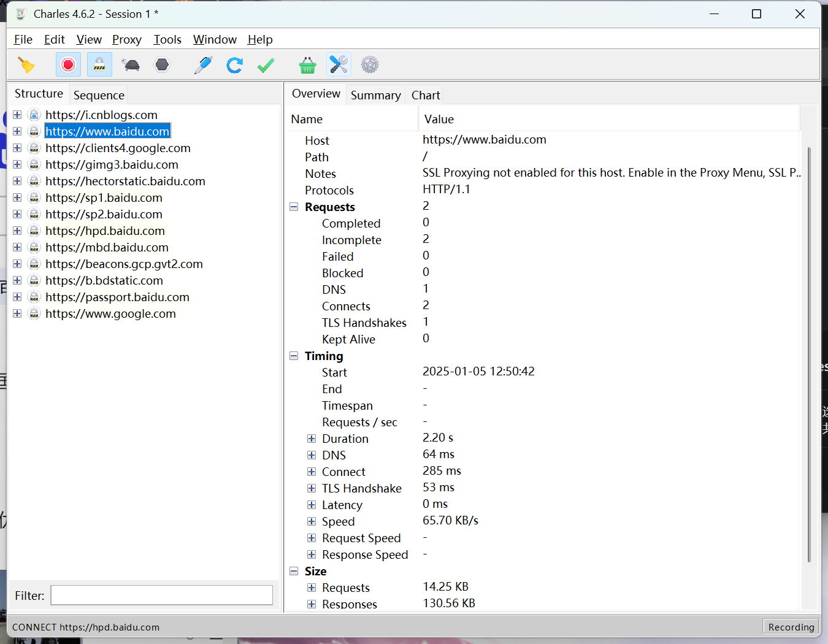Click lock icon beside https://sp1.baidu.com
Screen dimensions: 828x644
point(34,197)
